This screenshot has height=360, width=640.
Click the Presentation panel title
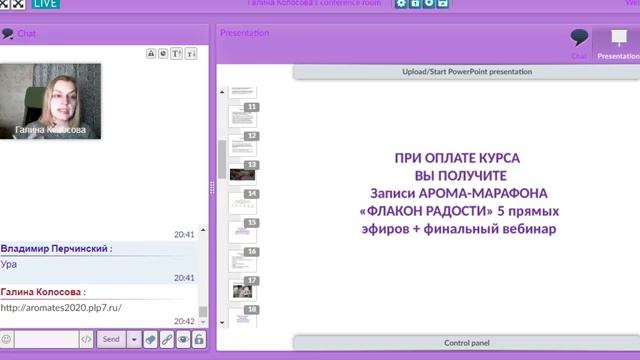click(244, 33)
